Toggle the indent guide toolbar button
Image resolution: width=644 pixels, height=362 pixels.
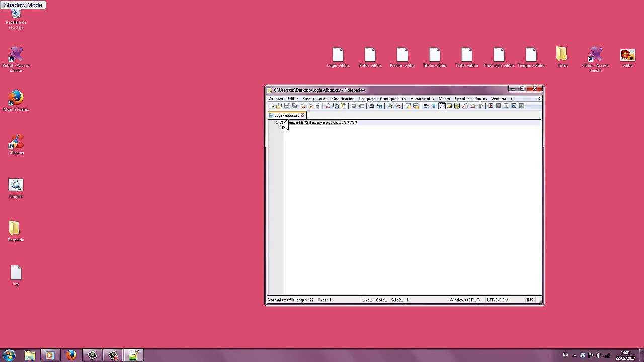[x=442, y=106]
